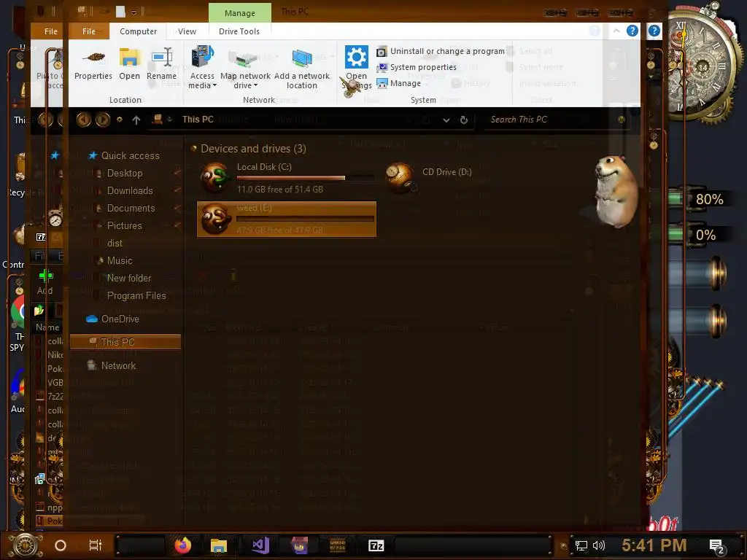Viewport: 747px width, 560px height.
Task: Open Visual Studio from taskbar
Action: click(x=260, y=545)
